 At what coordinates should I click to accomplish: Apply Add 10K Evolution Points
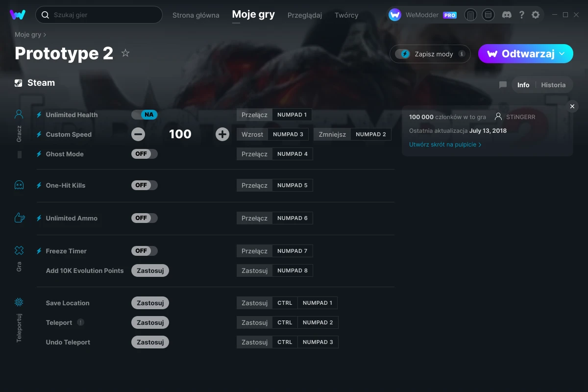pyautogui.click(x=150, y=270)
